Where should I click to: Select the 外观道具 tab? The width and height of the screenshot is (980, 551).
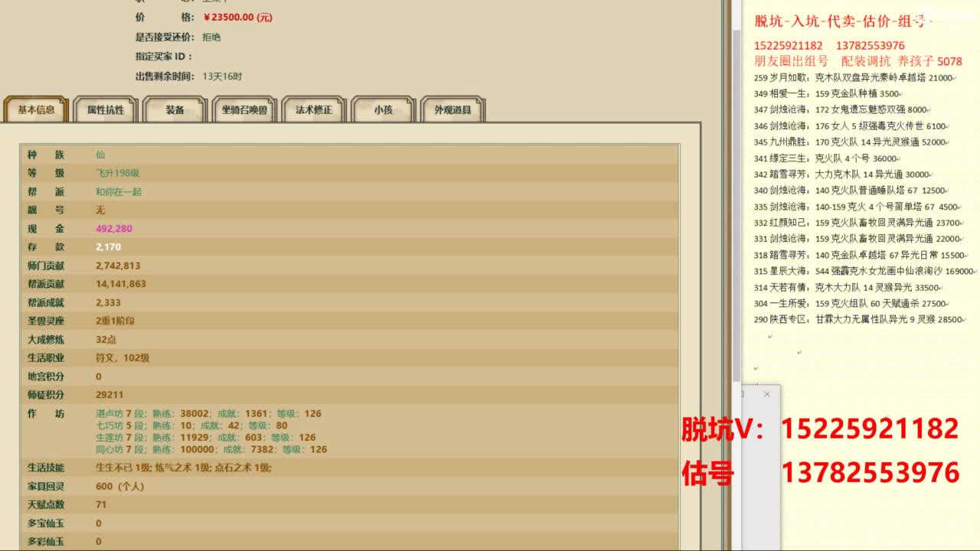pos(452,109)
